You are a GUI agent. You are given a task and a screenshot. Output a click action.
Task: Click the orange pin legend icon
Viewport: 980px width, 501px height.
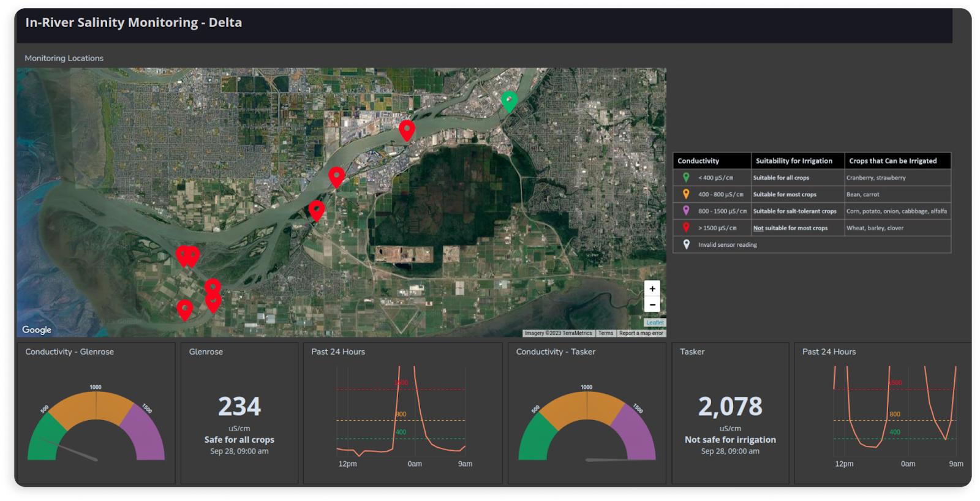point(686,194)
